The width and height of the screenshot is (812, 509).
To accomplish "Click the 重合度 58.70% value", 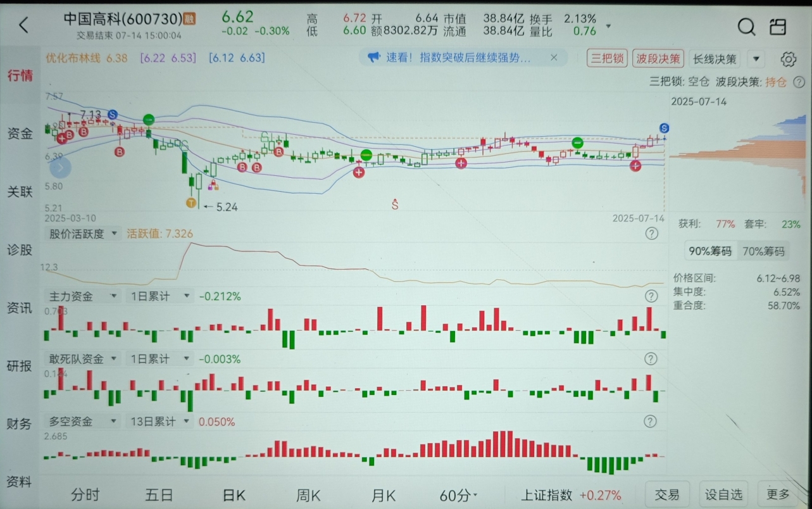I will [784, 305].
